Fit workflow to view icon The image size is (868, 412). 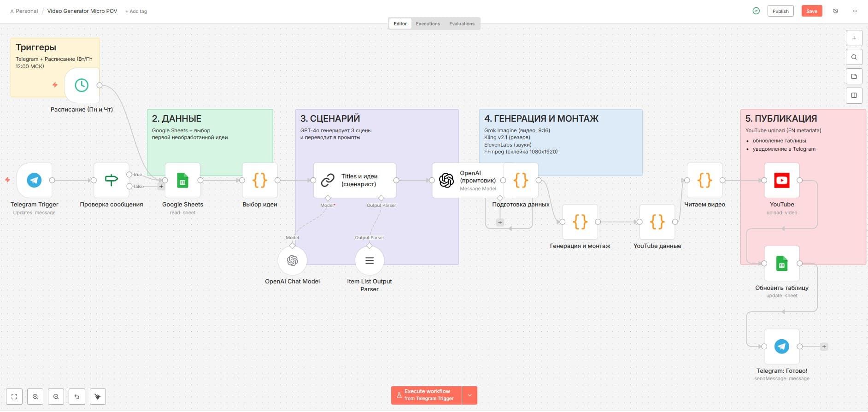(x=14, y=397)
